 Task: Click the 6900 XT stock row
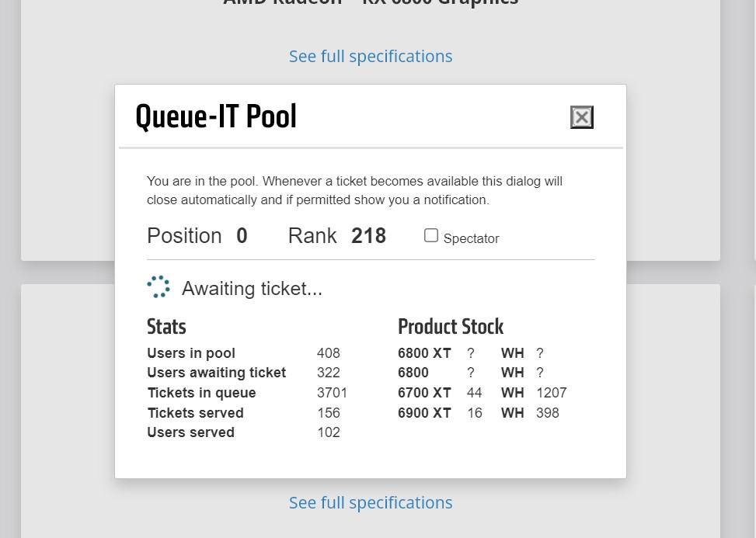coord(424,413)
